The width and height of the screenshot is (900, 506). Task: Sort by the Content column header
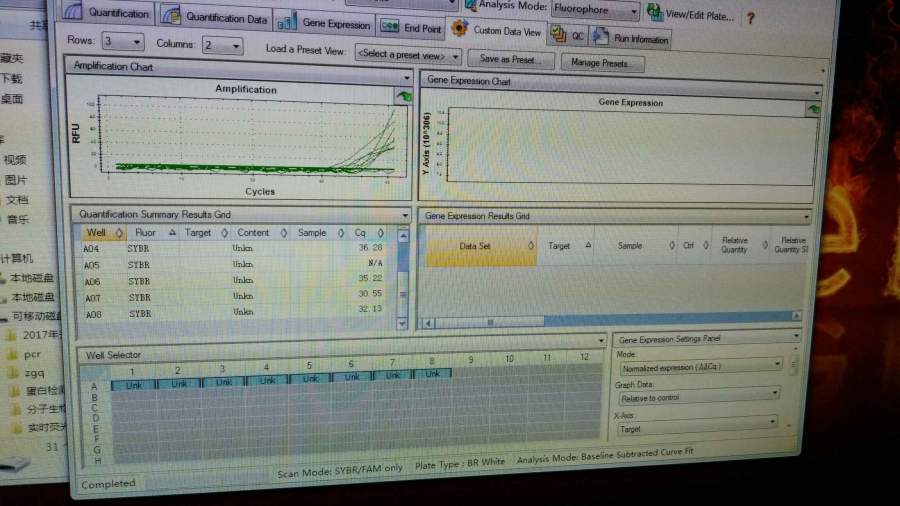(261, 233)
